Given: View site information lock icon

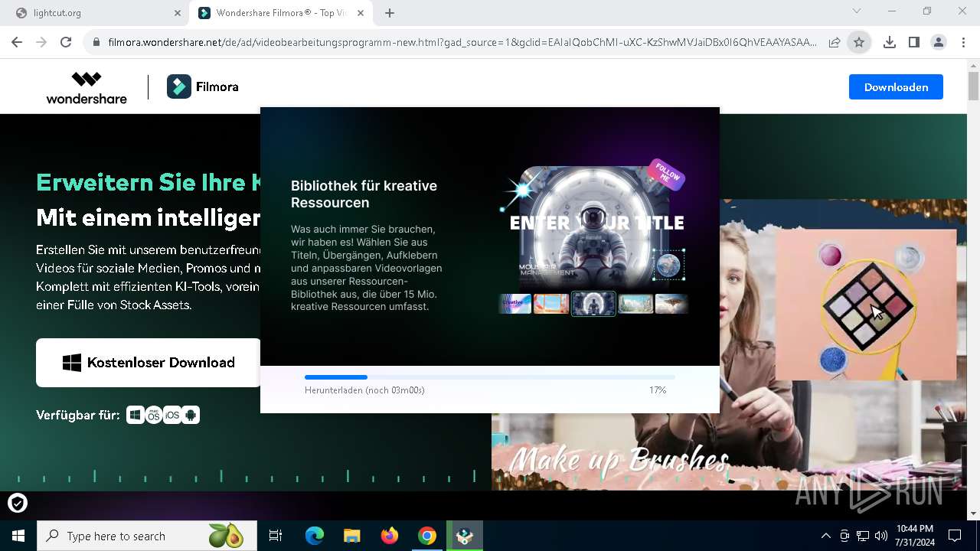Looking at the screenshot, I should [x=96, y=43].
